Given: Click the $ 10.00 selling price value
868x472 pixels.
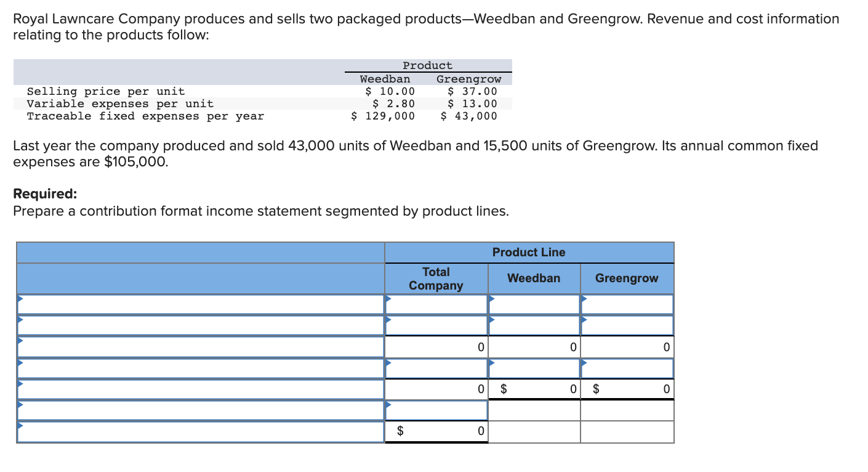Looking at the screenshot, I should (x=390, y=92).
